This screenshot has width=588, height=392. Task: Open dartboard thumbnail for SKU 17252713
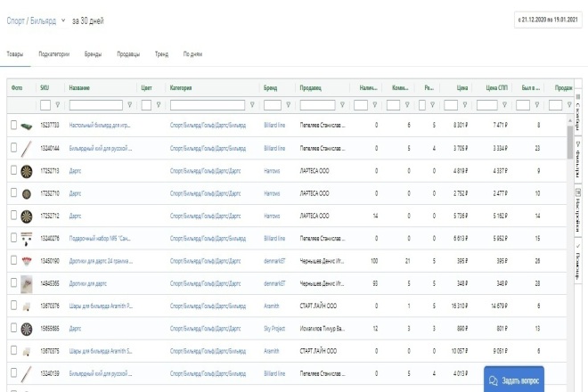[x=26, y=171]
